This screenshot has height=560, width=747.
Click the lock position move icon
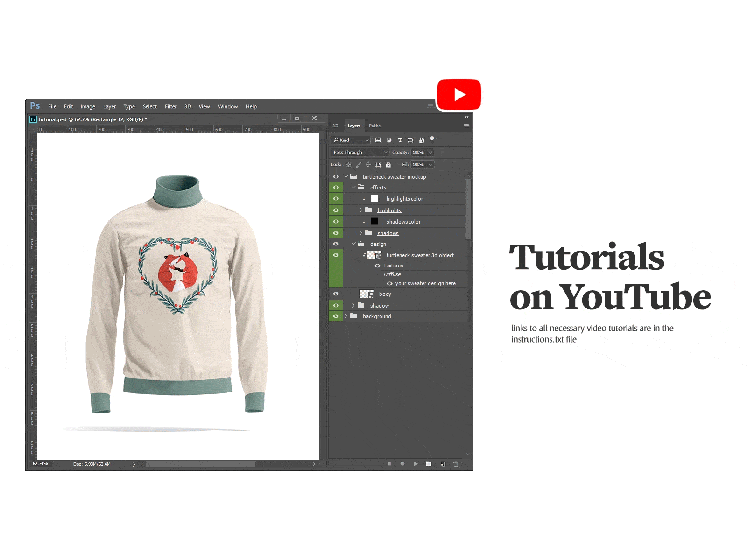(x=368, y=165)
